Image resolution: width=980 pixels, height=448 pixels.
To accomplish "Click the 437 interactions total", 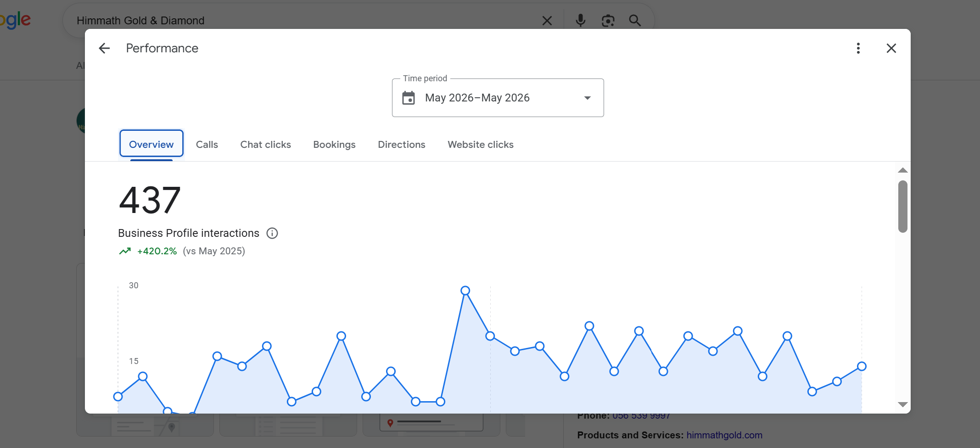I will point(150,200).
